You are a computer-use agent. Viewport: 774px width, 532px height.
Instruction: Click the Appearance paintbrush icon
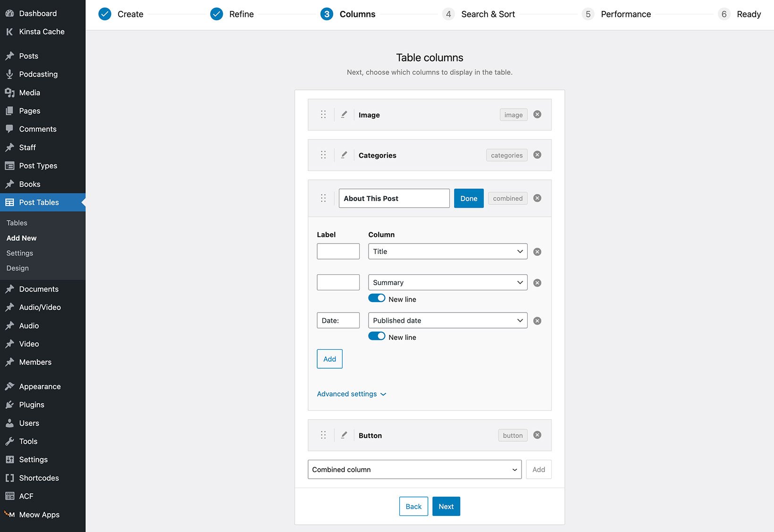pyautogui.click(x=10, y=386)
